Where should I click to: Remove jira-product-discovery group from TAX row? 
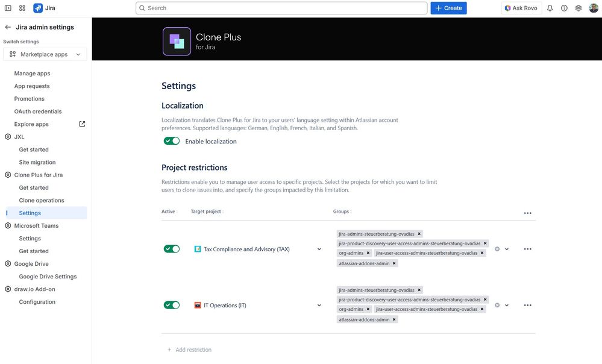click(485, 243)
